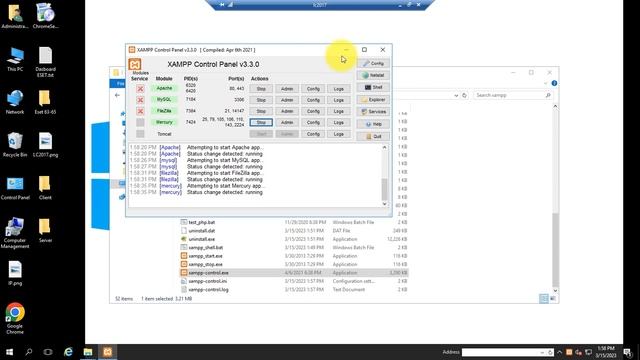Image resolution: width=640 pixels, height=360 pixels.
Task: Open the Eset 63-65 folder icon
Action: [x=45, y=102]
